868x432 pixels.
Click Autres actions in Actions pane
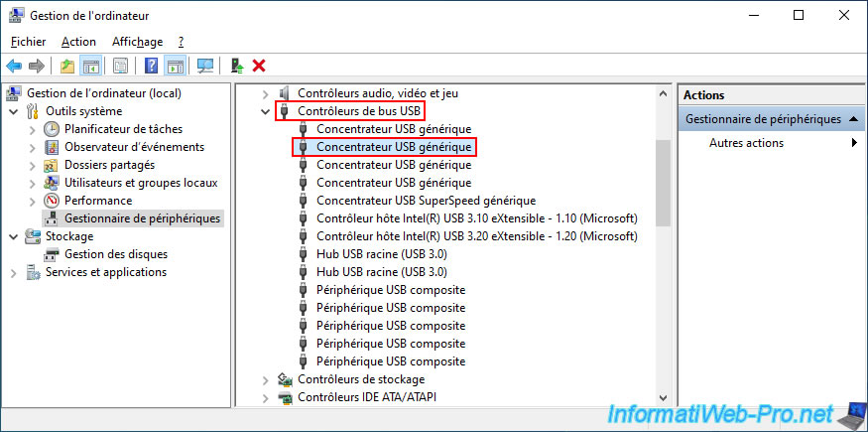[746, 143]
